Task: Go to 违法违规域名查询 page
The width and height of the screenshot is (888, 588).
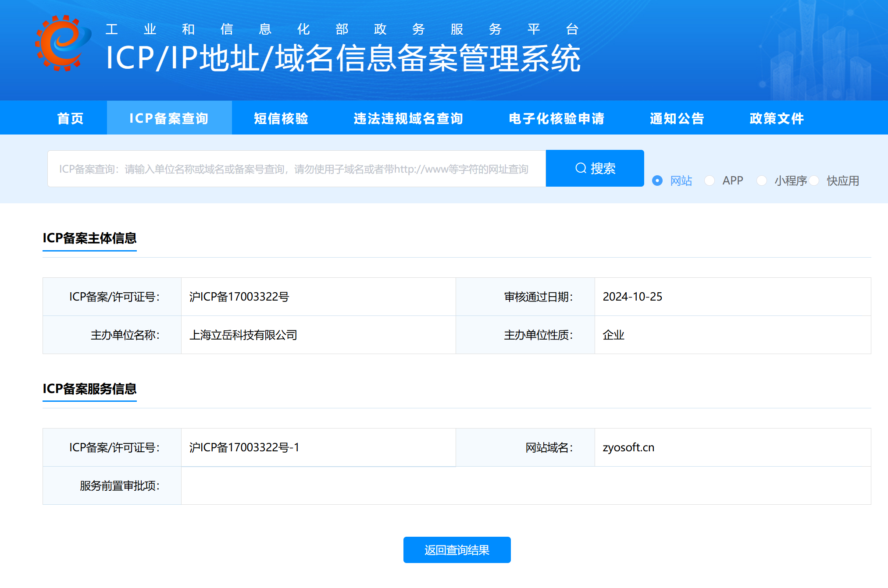Action: (x=408, y=118)
